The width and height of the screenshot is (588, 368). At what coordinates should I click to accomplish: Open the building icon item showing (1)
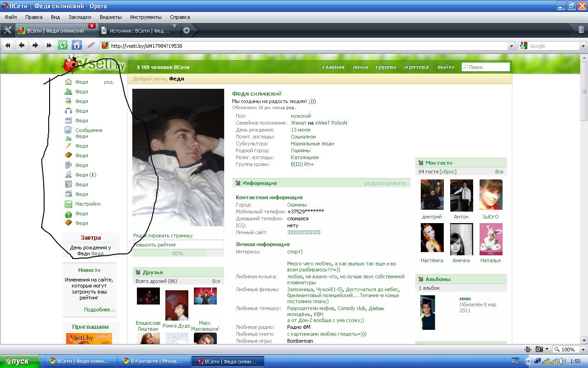68,175
